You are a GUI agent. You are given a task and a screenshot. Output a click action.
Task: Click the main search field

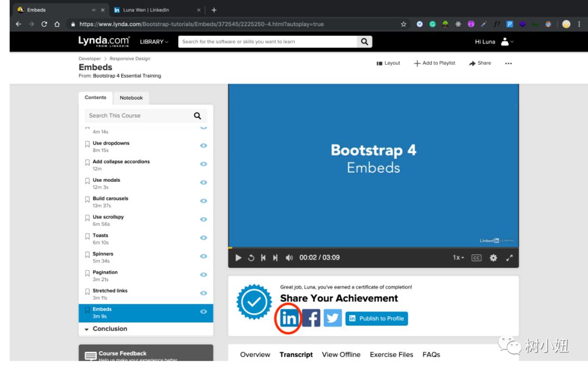pos(268,41)
